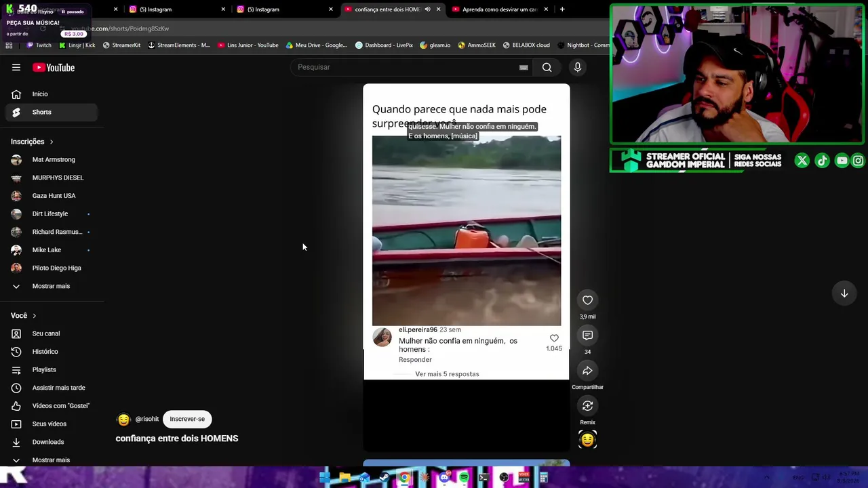Switch to Chrome in the taskbar
The width and height of the screenshot is (868, 488).
(x=404, y=478)
